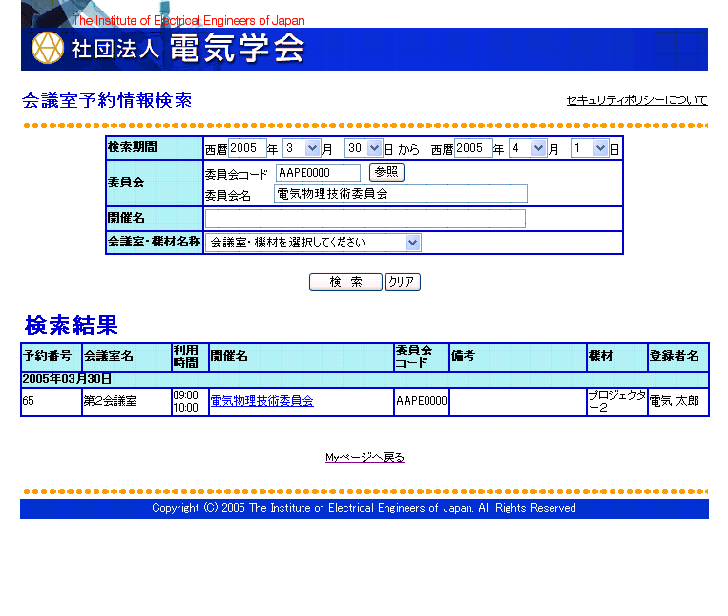728x616 pixels.
Task: Click reservation number 65 in results
Action: click(x=29, y=401)
